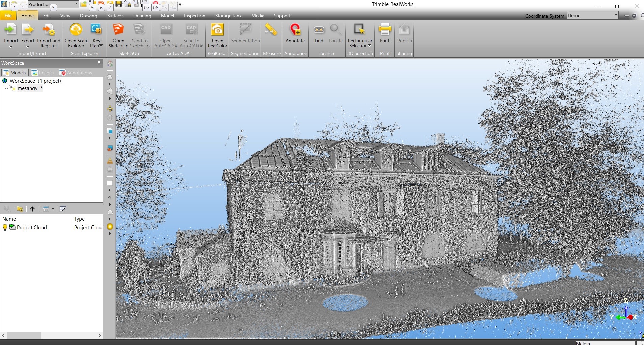Image resolution: width=644 pixels, height=345 pixels.
Task: Click the Print icon in ribbon
Action: tap(384, 31)
